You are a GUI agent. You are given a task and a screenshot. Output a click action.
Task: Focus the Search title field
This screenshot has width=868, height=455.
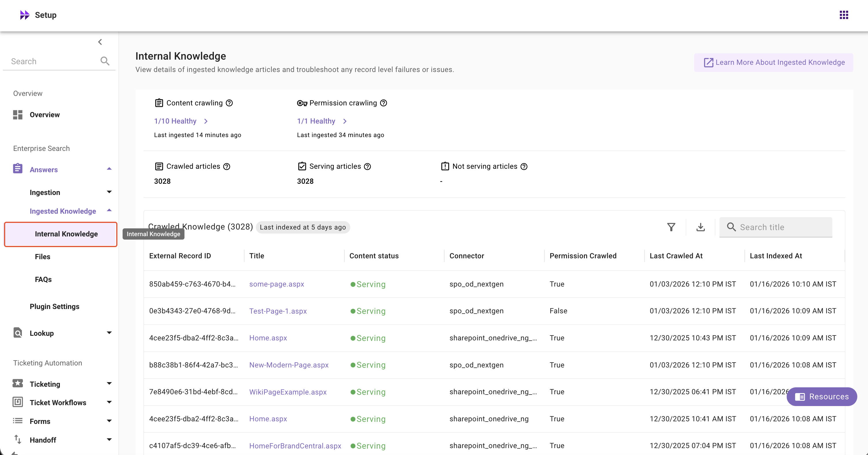point(782,227)
